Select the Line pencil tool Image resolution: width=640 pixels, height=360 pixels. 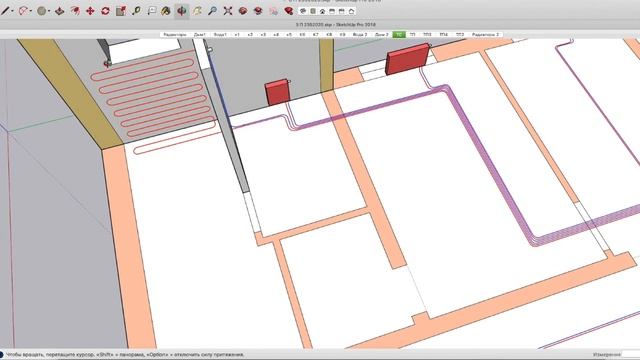pyautogui.click(x=5, y=11)
